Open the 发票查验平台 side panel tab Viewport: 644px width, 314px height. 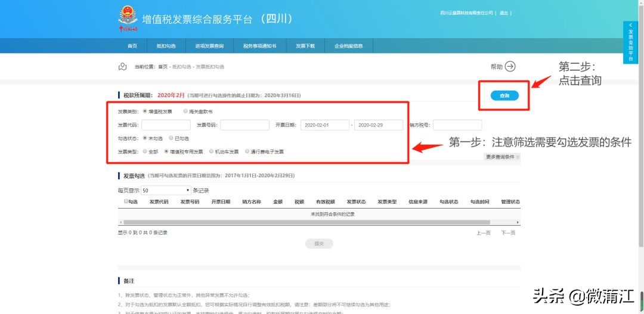(x=630, y=42)
